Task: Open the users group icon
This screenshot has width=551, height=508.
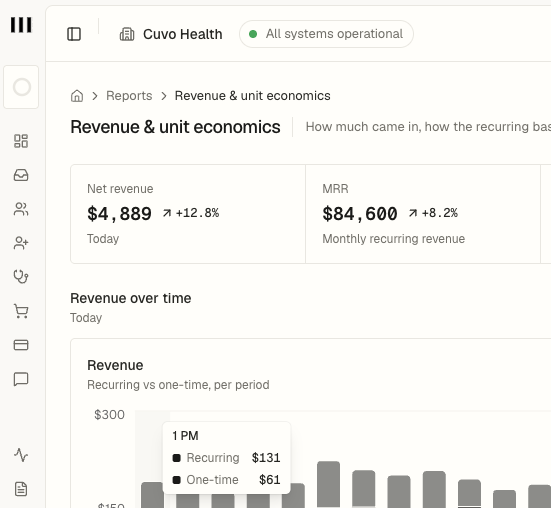Action: (x=21, y=209)
